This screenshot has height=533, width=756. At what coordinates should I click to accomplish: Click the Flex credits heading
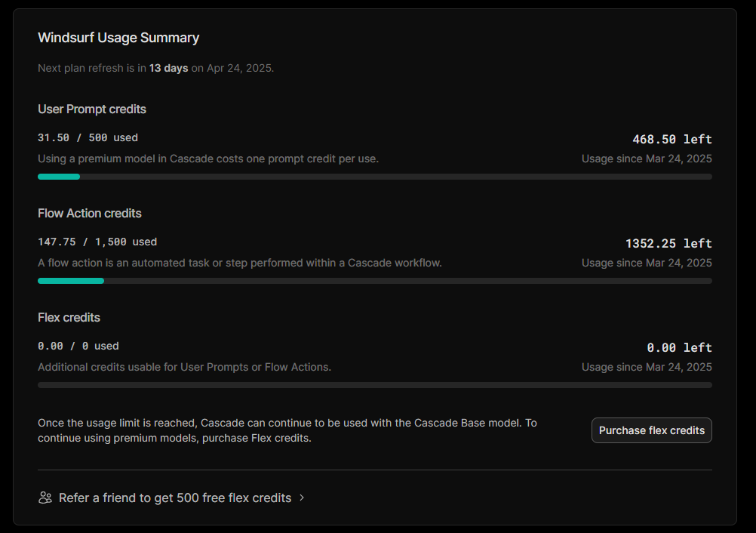[69, 318]
